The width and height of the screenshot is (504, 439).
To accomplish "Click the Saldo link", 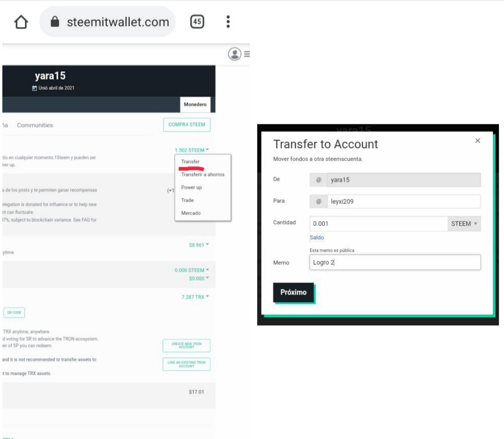I will 317,237.
